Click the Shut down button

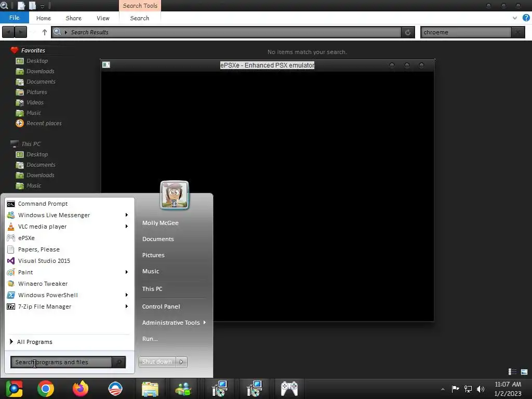pos(157,362)
